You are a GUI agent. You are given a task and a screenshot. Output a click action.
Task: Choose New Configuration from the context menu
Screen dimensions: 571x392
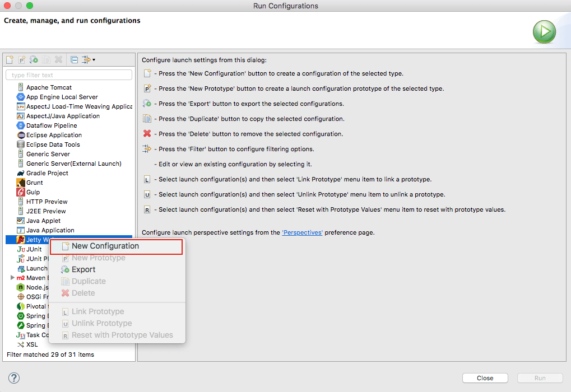[106, 246]
